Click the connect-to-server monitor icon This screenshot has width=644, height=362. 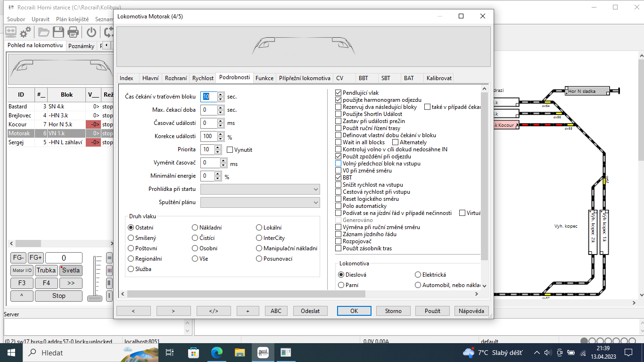[x=11, y=32]
